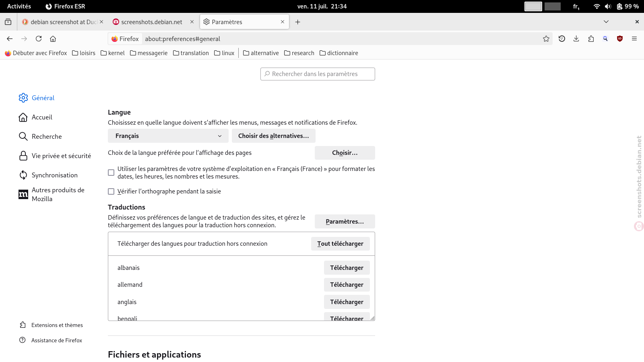Open the extensions puzzle icon

pos(591,39)
